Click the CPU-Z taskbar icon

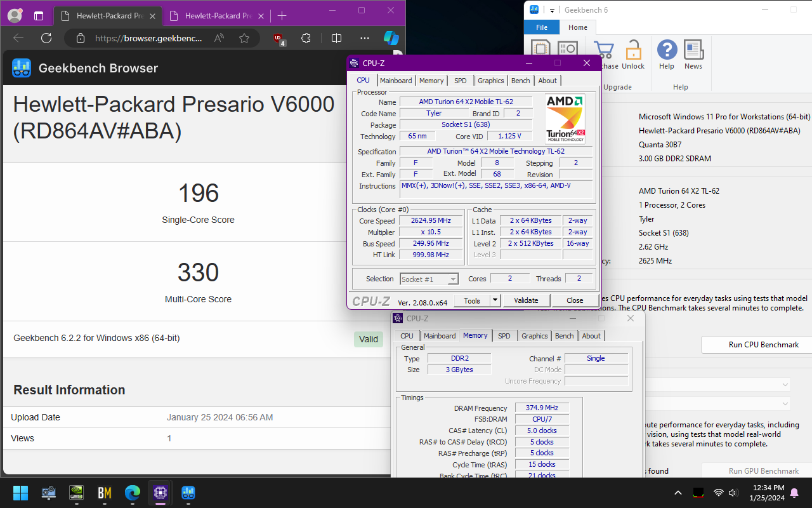[160, 493]
